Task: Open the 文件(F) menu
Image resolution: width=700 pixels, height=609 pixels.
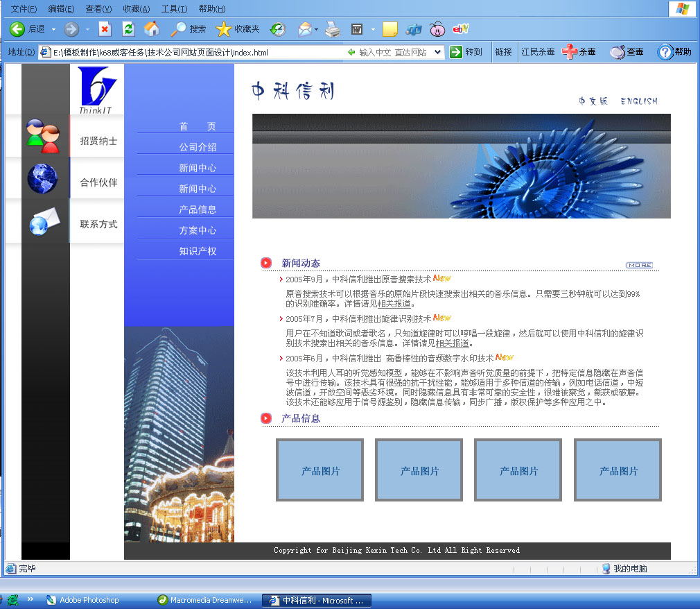Action: coord(24,8)
